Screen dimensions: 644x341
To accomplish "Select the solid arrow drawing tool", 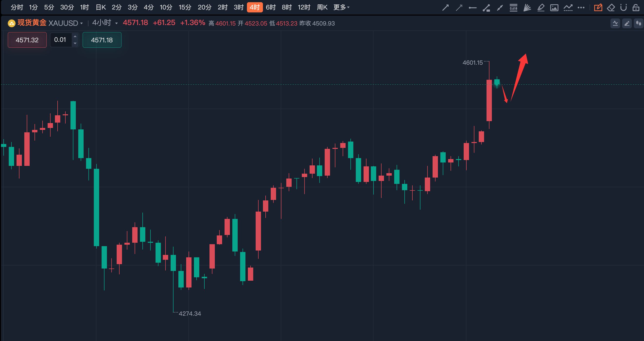I will pyautogui.click(x=445, y=8).
